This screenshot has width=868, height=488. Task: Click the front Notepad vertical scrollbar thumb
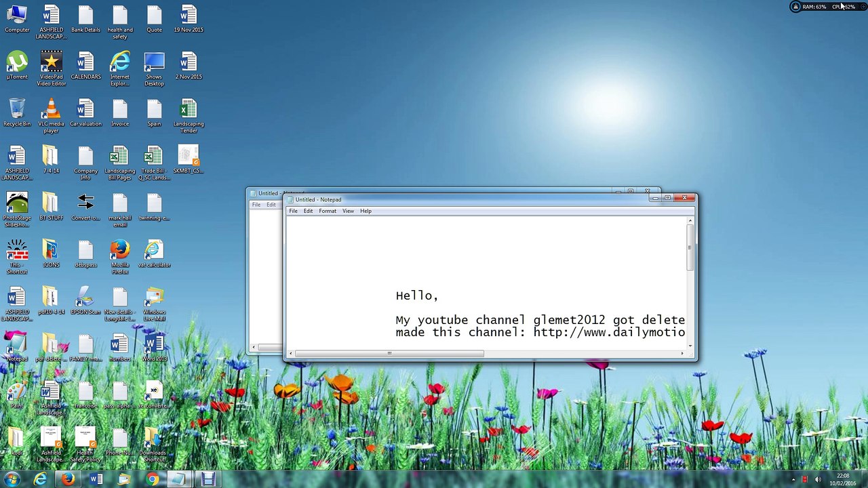tap(690, 247)
